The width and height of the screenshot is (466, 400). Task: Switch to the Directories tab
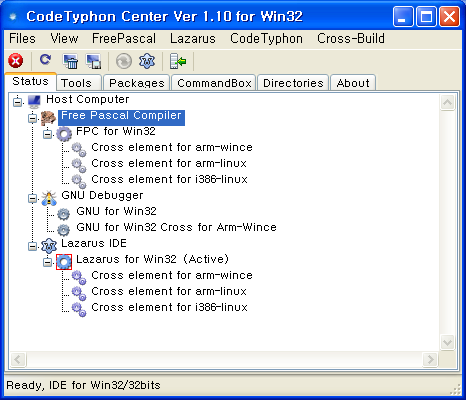click(x=293, y=83)
